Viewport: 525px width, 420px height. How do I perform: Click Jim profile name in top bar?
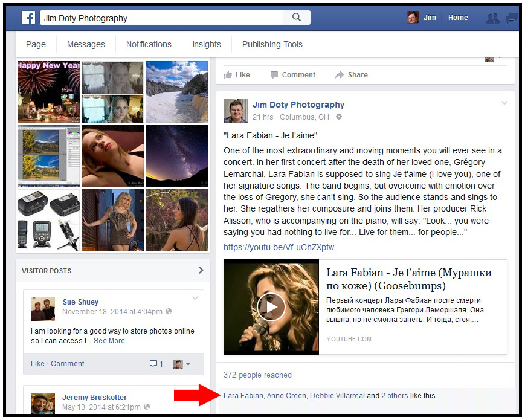(430, 18)
